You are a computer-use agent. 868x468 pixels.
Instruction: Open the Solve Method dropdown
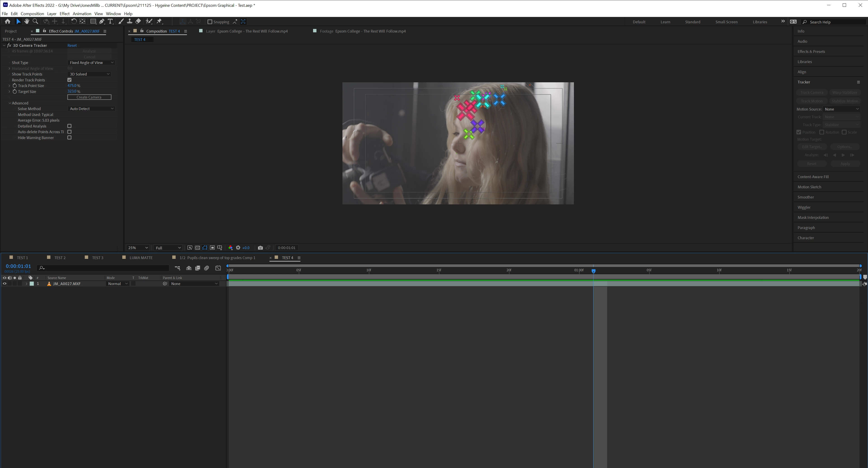(x=91, y=109)
